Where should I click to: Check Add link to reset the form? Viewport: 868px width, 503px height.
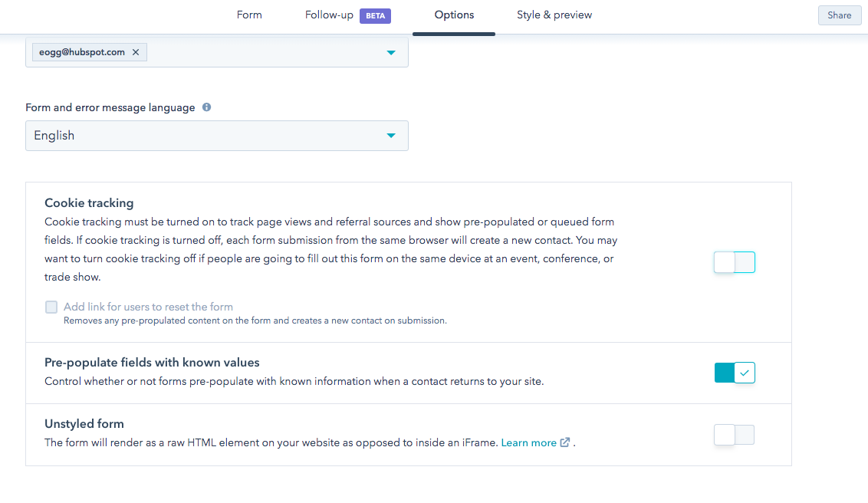coord(51,307)
